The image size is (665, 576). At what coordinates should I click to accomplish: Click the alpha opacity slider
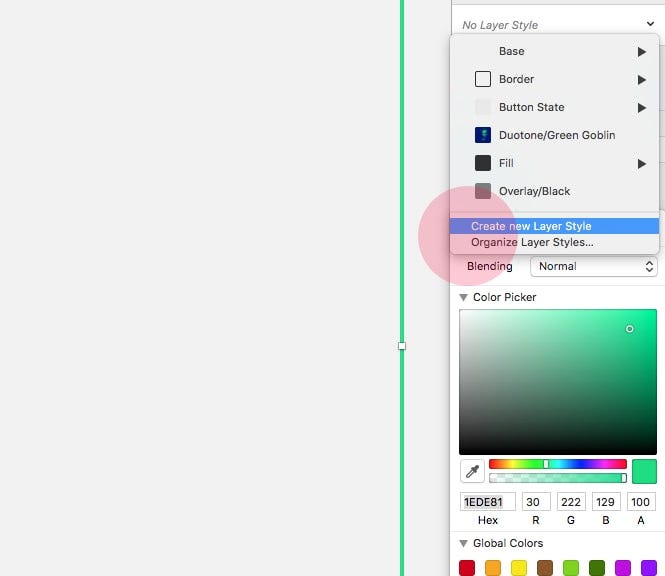(x=558, y=478)
